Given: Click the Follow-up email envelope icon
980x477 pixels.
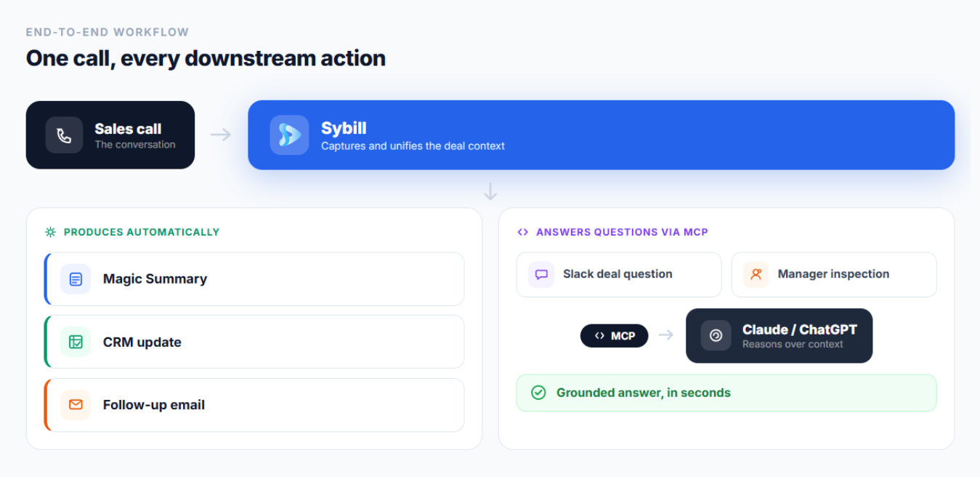Looking at the screenshot, I should pyautogui.click(x=76, y=405).
